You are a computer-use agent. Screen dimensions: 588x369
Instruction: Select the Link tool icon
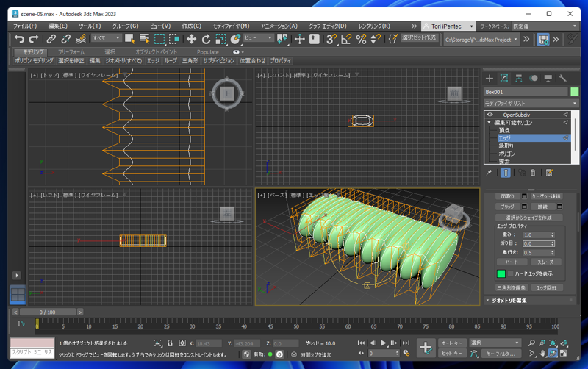(x=51, y=39)
